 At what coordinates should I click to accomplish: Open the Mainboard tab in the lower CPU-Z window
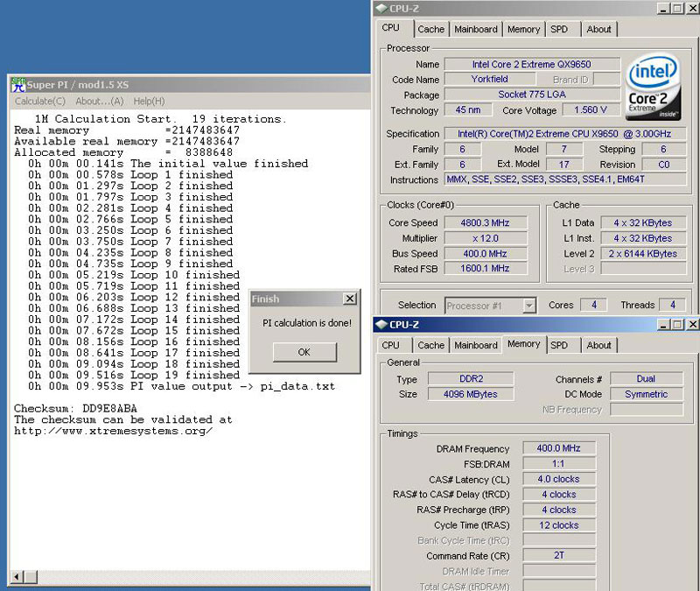click(x=476, y=345)
